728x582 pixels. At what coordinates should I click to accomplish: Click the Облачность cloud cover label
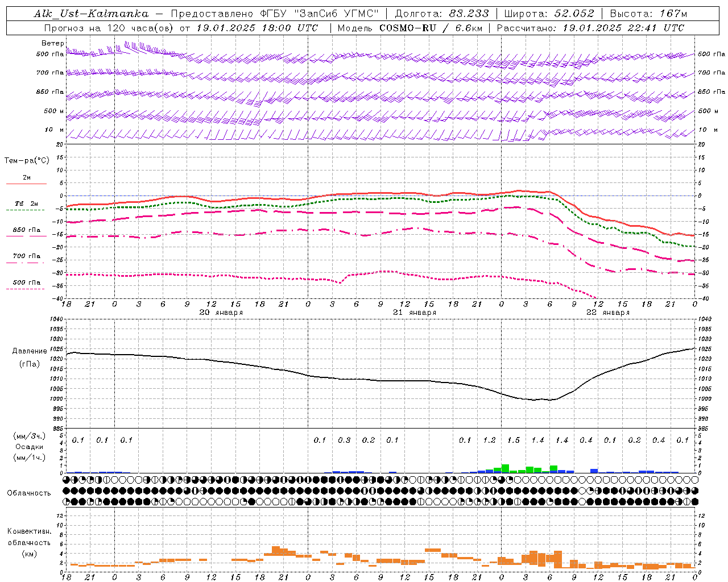29,493
